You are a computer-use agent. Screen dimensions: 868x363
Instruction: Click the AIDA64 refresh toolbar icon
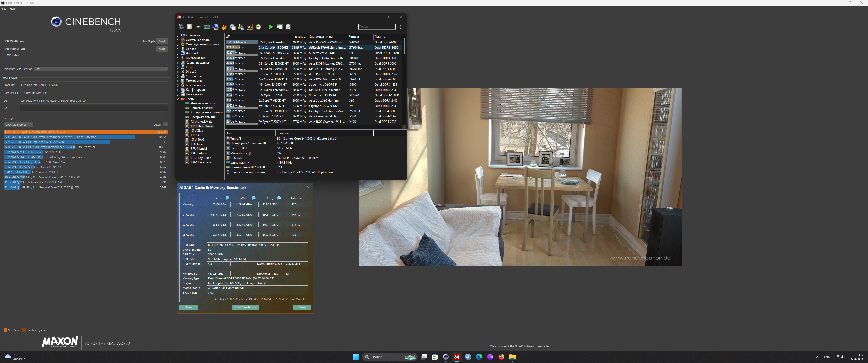point(181,27)
